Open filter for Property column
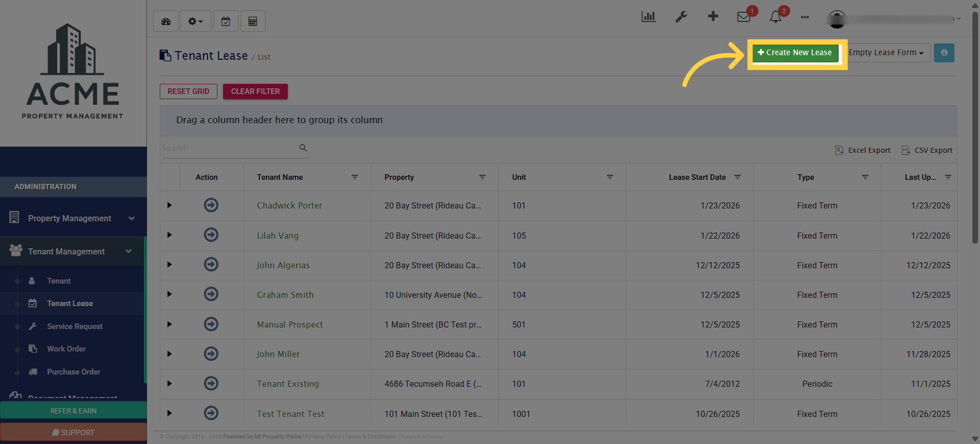Screen dimensions: 980x444 [x=482, y=177]
